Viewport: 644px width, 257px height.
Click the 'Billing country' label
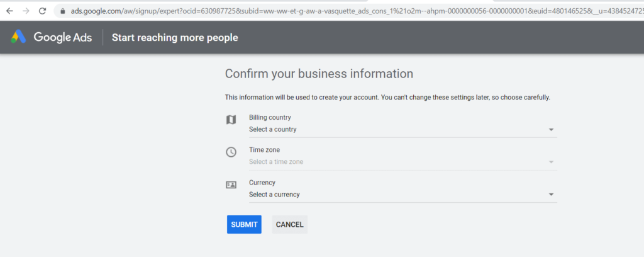(x=270, y=118)
